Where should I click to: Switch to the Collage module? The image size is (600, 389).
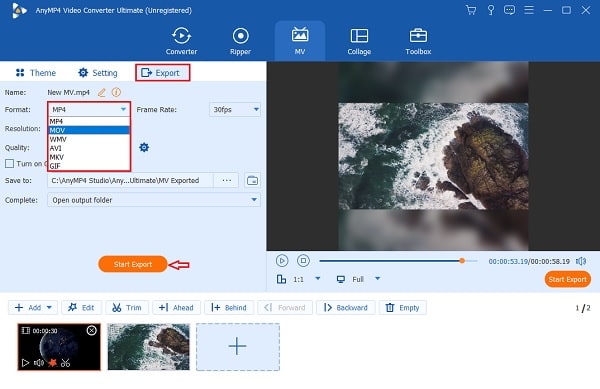[x=359, y=41]
